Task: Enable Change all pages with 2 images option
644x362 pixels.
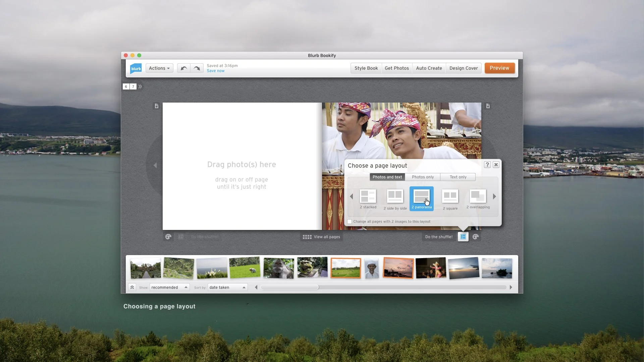Action: tap(350, 222)
